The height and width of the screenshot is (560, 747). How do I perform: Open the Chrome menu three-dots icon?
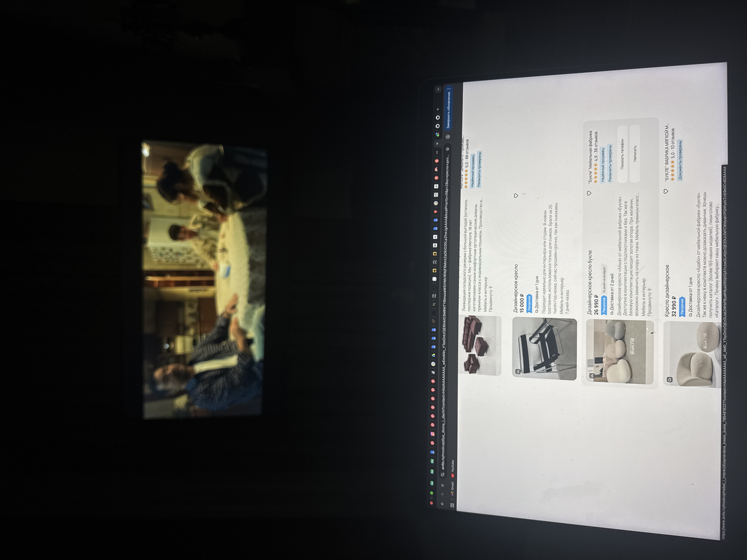coord(449,88)
